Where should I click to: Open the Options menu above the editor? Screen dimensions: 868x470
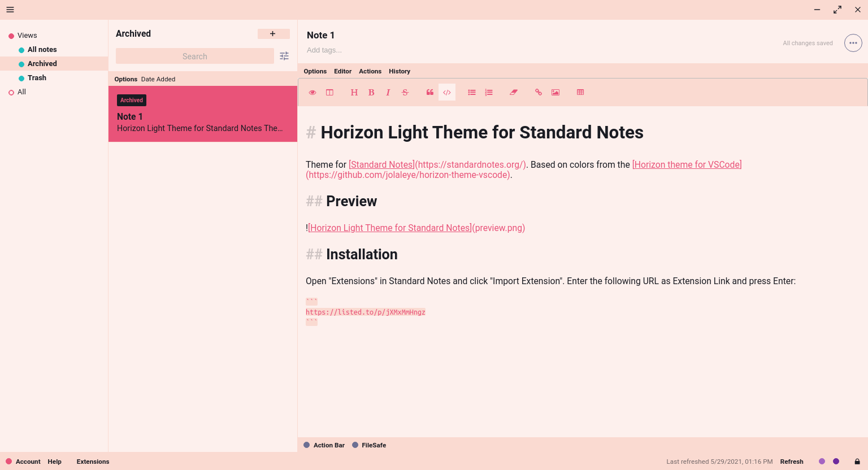tap(315, 71)
